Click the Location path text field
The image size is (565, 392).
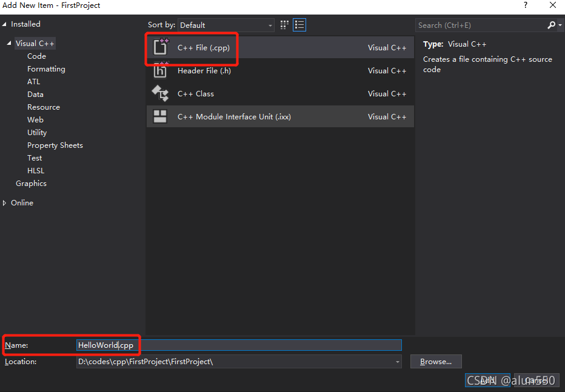pos(235,362)
